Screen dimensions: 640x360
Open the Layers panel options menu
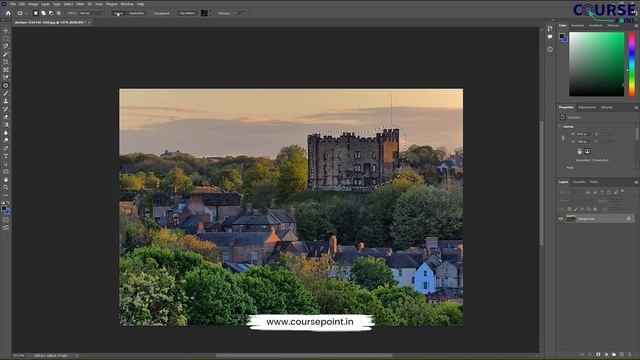point(636,182)
